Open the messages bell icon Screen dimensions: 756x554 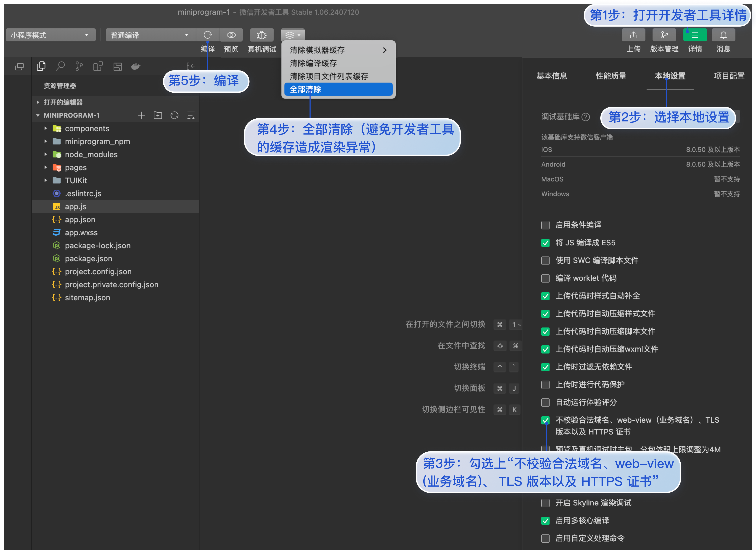[723, 35]
